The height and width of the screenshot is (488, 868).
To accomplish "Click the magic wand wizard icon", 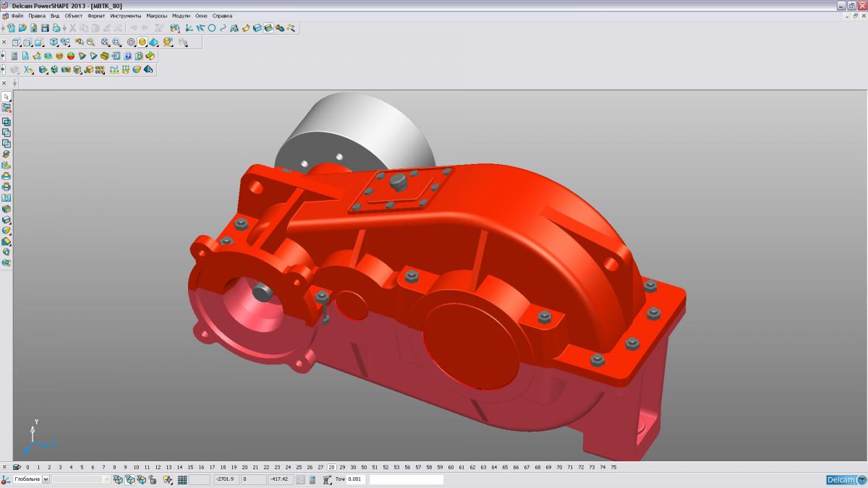I will 291,27.
